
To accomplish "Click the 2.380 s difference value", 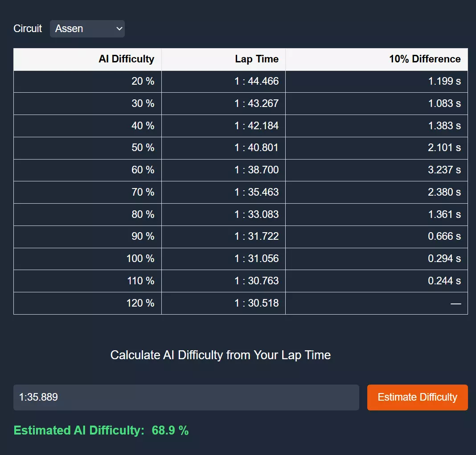I will [x=444, y=192].
